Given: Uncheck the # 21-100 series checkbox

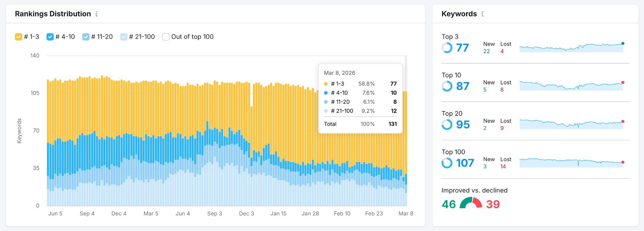Looking at the screenshot, I should [x=124, y=37].
